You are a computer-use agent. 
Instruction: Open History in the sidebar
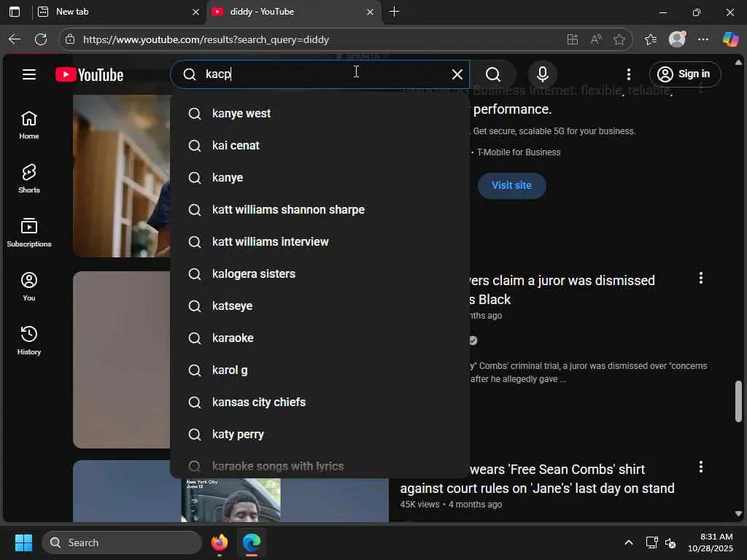[29, 340]
